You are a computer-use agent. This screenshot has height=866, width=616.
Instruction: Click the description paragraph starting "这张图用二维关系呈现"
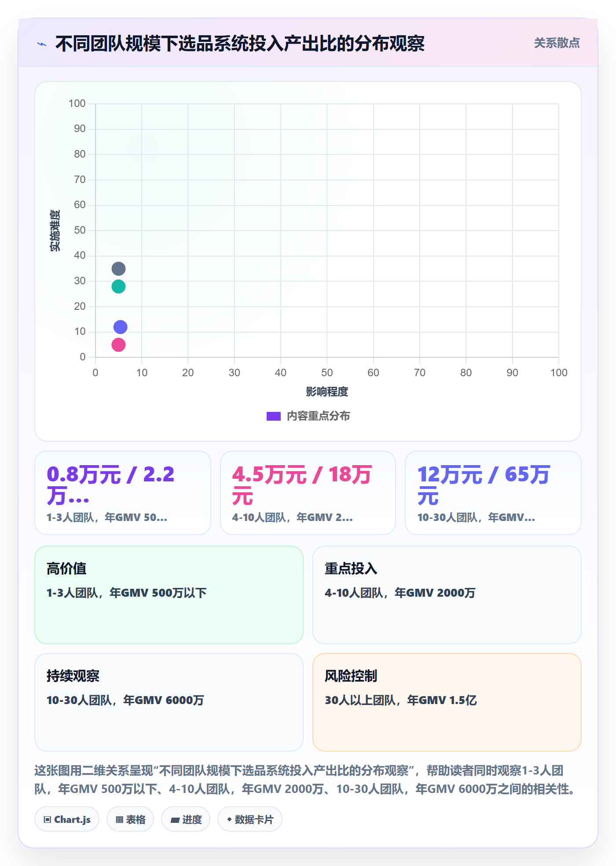(x=306, y=780)
